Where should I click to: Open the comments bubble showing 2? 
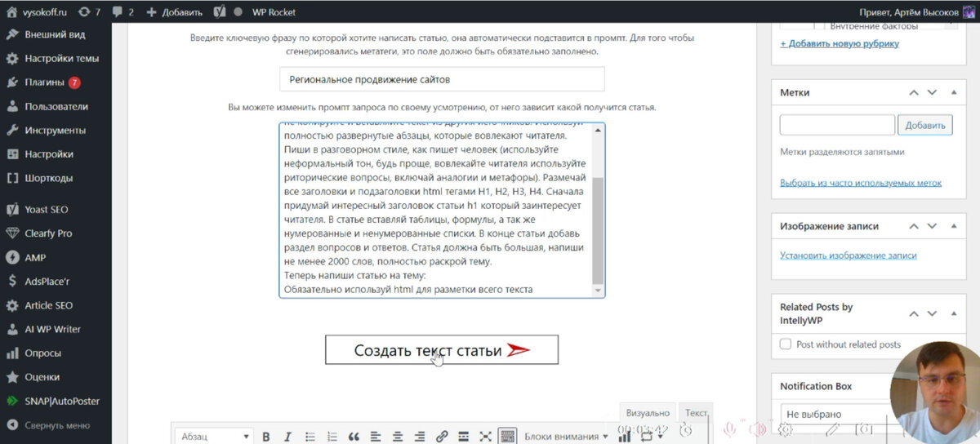click(124, 12)
